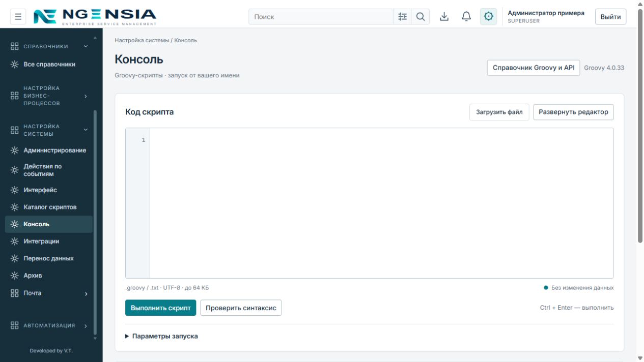Open Каталог скриптов

49,207
